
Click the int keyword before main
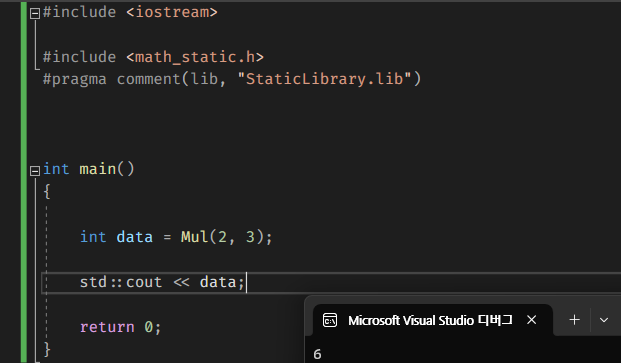pyautogui.click(x=56, y=169)
